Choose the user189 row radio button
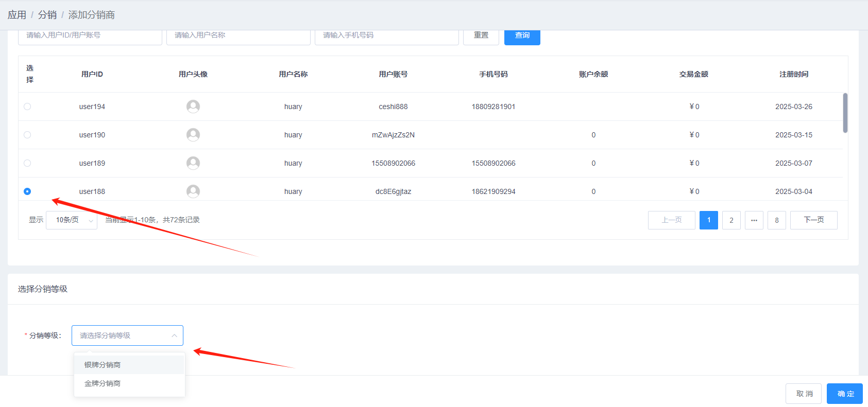868x407 pixels. pos(27,163)
